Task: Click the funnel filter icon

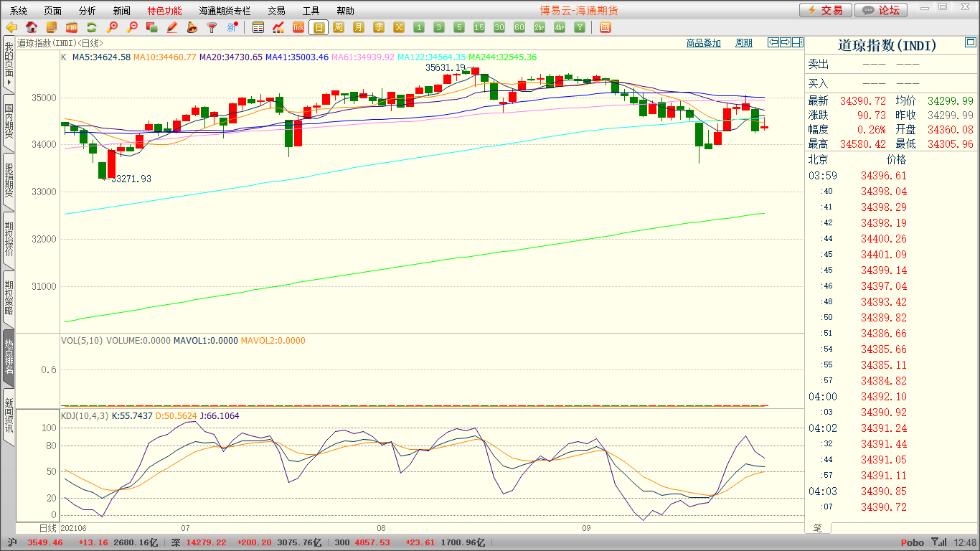Action: 212,27
